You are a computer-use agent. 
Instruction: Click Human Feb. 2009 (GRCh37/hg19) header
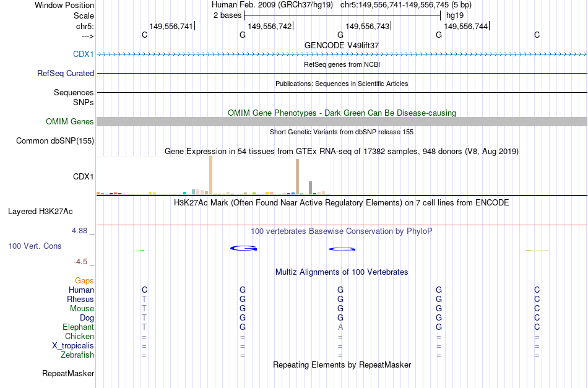pyautogui.click(x=272, y=5)
